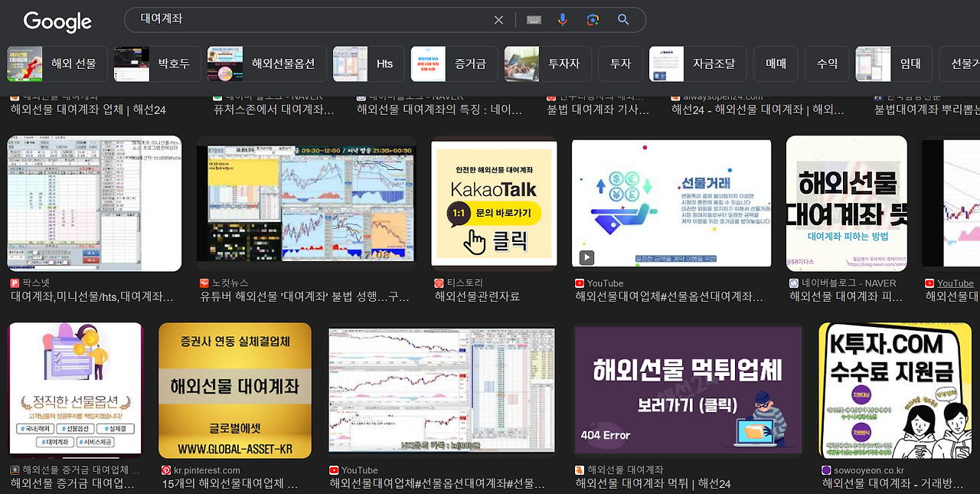Viewport: 980px width, 494px height.
Task: Open link 해선24 - 해외선물 대여계좌
Action: pos(758,110)
